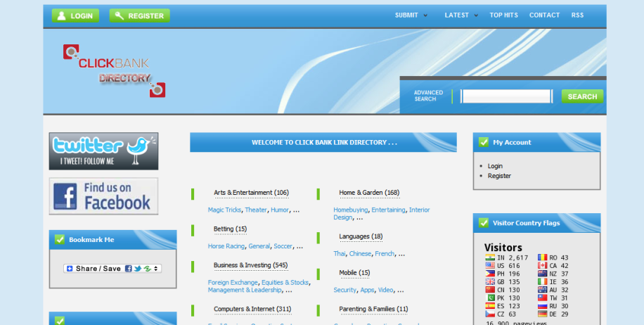Click the Visitor Country Flags checkmark icon
Image resolution: width=644 pixels, height=325 pixels.
(x=484, y=223)
